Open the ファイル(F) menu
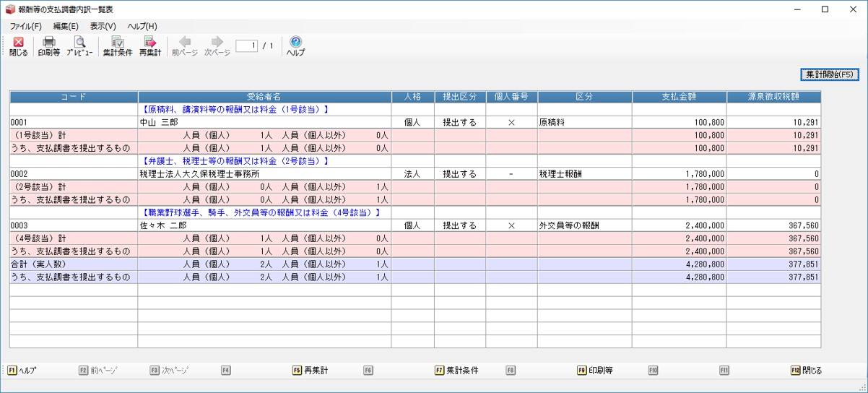This screenshot has height=393, width=868. pyautogui.click(x=26, y=26)
